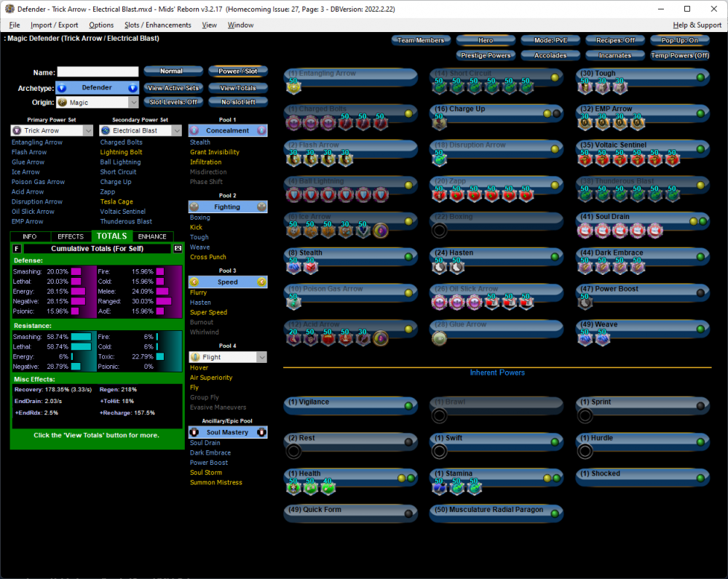
Task: Click the next arrow icon on Archetype selector
Action: (x=132, y=88)
